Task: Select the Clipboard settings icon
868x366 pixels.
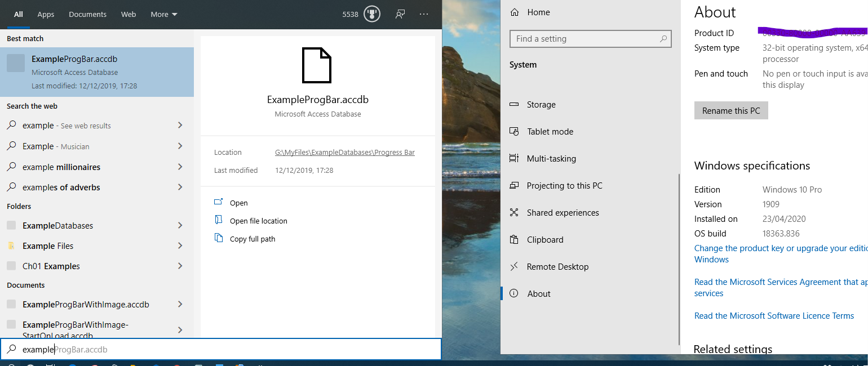Action: tap(514, 239)
